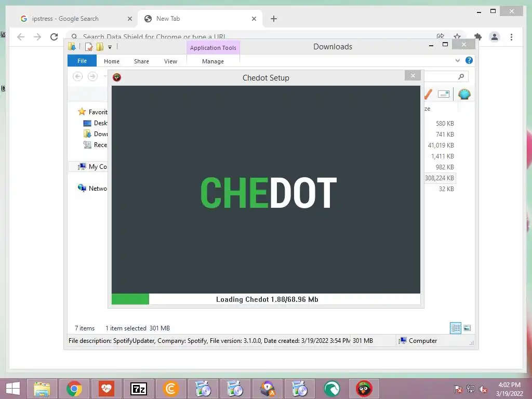532x399 pixels.
Task: Click the Chedot logo in the setup title bar
Action: 117,77
